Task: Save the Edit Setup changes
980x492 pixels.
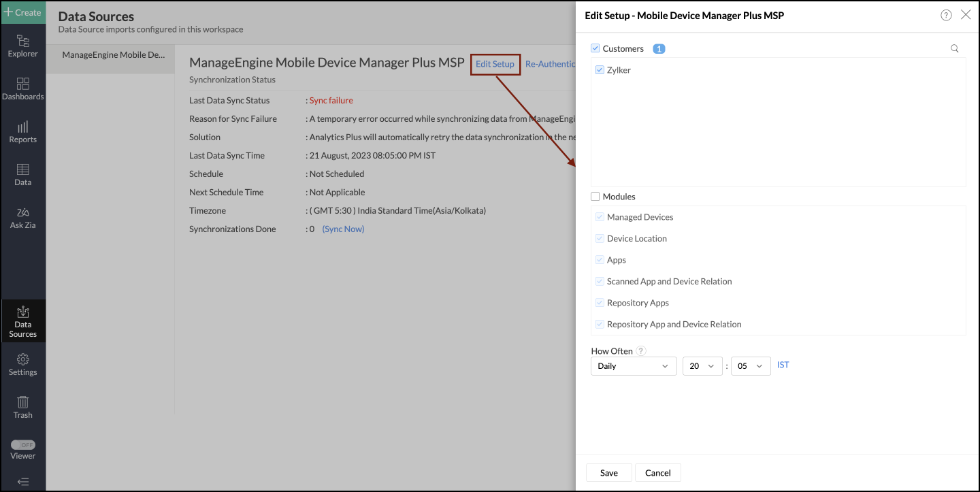Action: tap(608, 473)
